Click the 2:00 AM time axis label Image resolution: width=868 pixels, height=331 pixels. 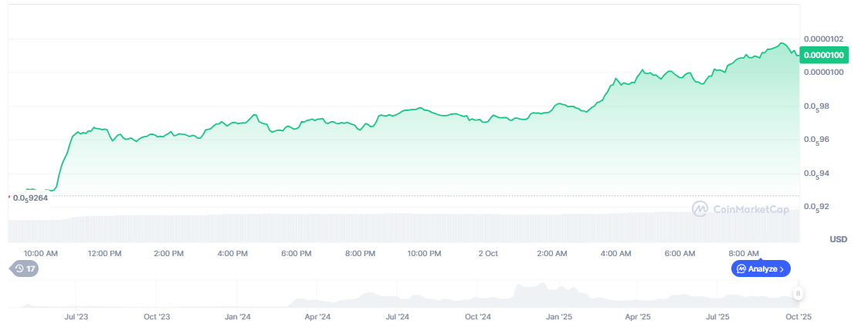click(552, 254)
